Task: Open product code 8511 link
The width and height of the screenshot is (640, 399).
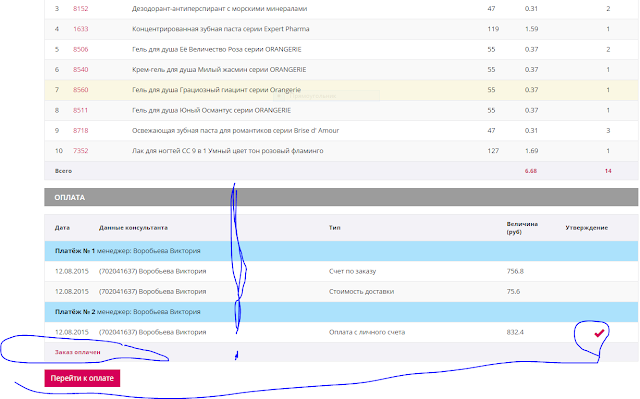Action: 80,110
